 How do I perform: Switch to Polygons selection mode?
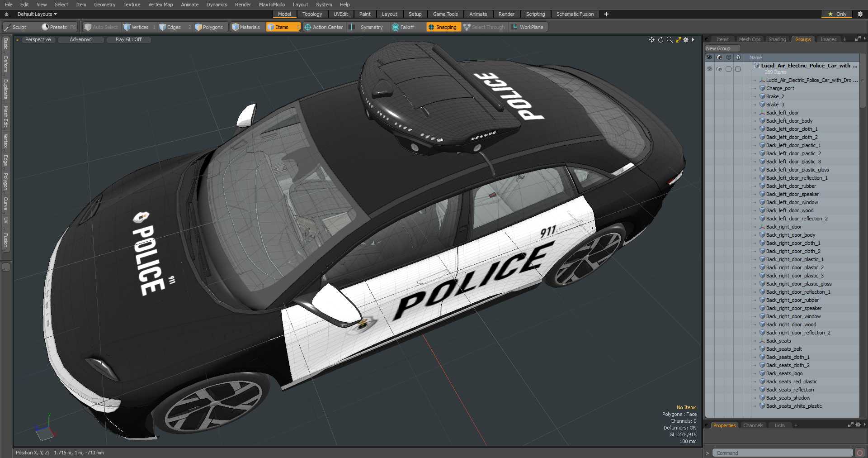pyautogui.click(x=209, y=27)
